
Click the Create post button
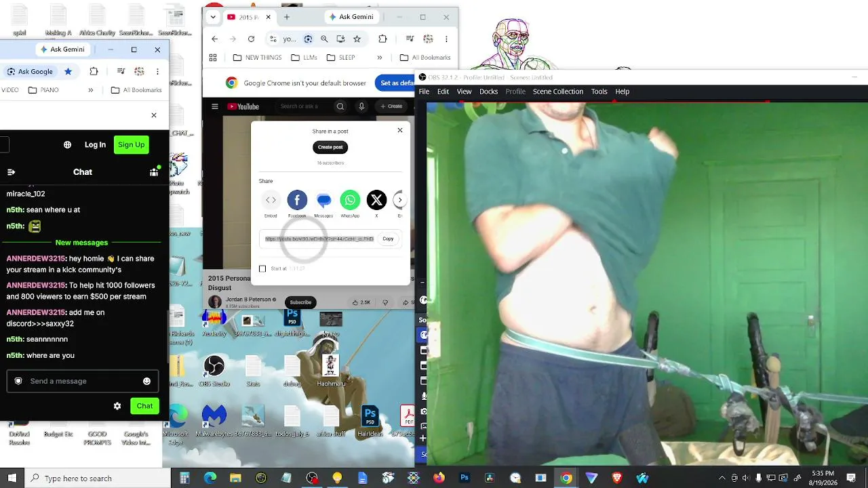[330, 147]
